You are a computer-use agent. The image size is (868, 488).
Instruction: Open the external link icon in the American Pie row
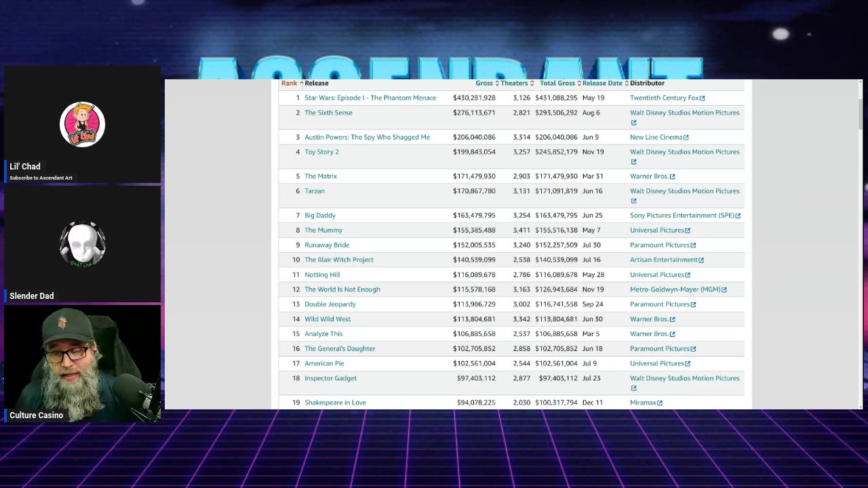pos(688,365)
